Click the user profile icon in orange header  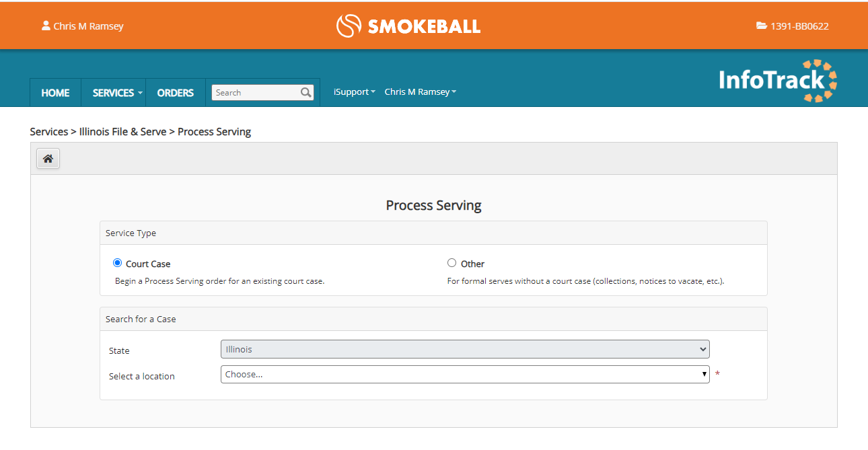[46, 26]
